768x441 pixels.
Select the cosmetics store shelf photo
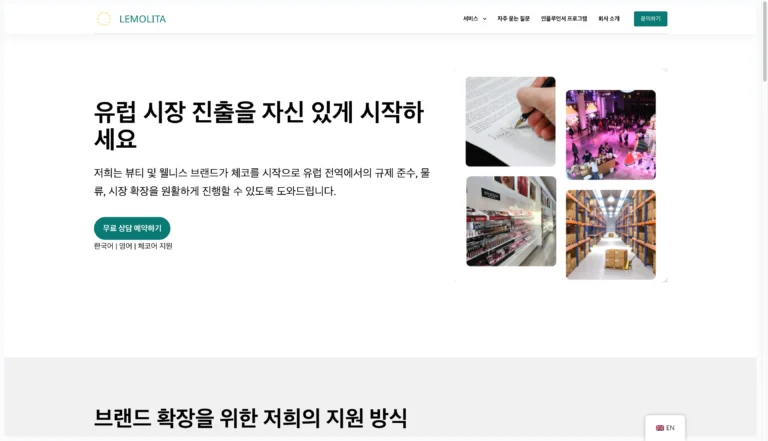(511, 221)
